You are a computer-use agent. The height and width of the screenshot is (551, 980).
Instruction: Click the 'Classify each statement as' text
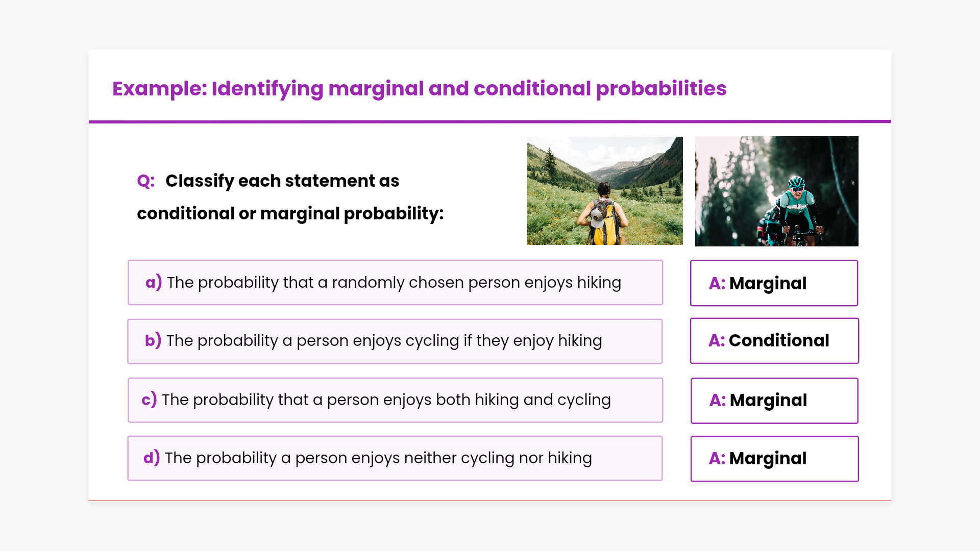(x=282, y=181)
